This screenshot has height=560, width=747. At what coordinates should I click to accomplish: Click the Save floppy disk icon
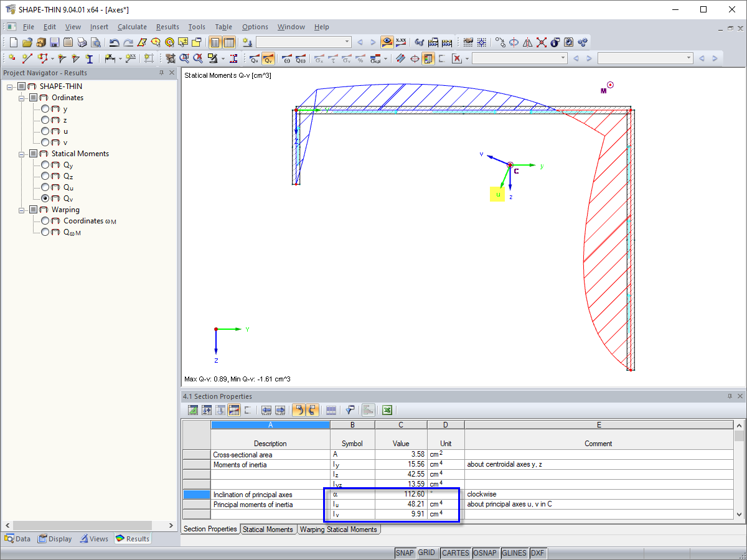[54, 42]
